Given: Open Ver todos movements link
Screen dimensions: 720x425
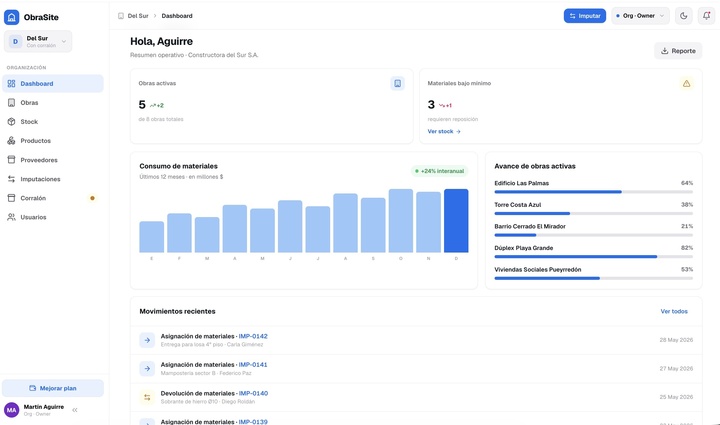Looking at the screenshot, I should pos(674,311).
